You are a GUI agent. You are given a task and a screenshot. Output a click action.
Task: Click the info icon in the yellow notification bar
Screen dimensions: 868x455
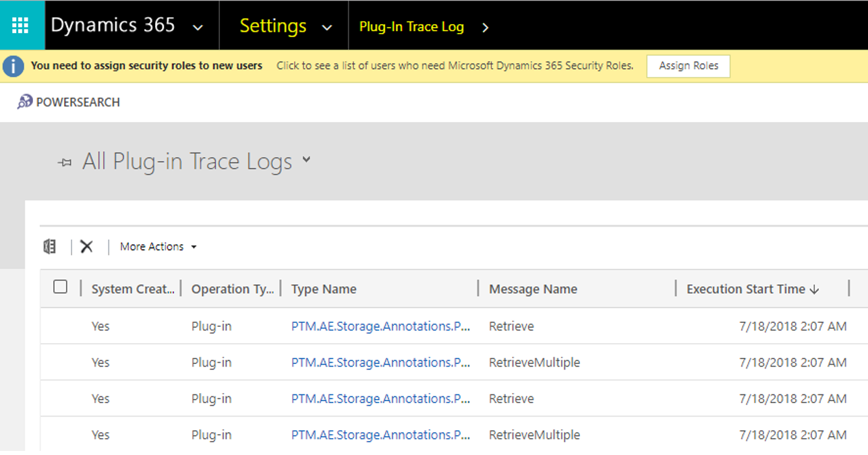[x=12, y=65]
